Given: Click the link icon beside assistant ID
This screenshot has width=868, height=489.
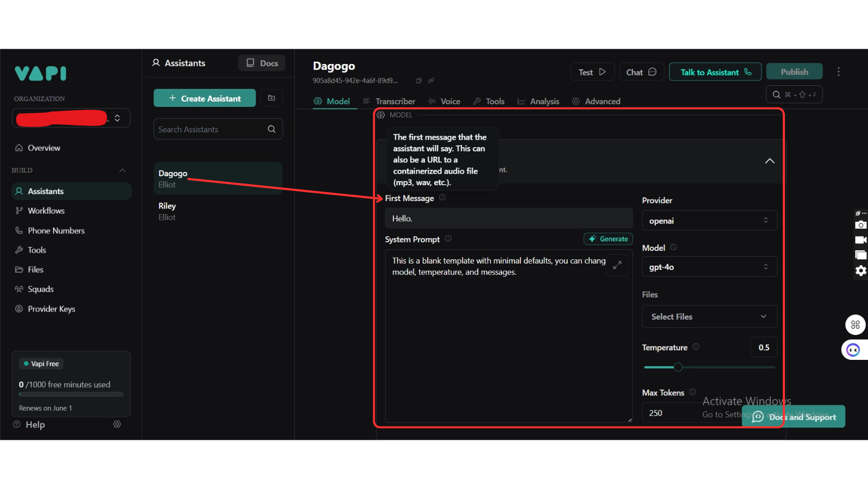Looking at the screenshot, I should [x=431, y=80].
